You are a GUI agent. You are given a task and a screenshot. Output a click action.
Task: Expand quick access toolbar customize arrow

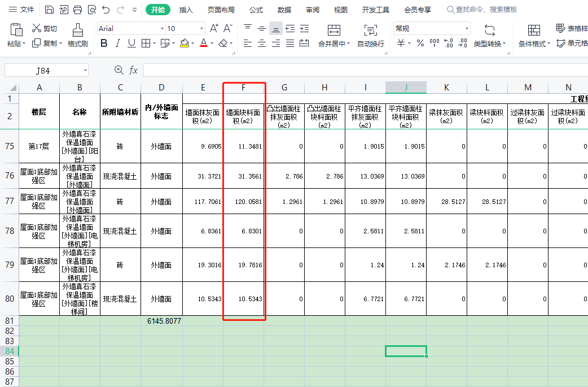point(134,10)
